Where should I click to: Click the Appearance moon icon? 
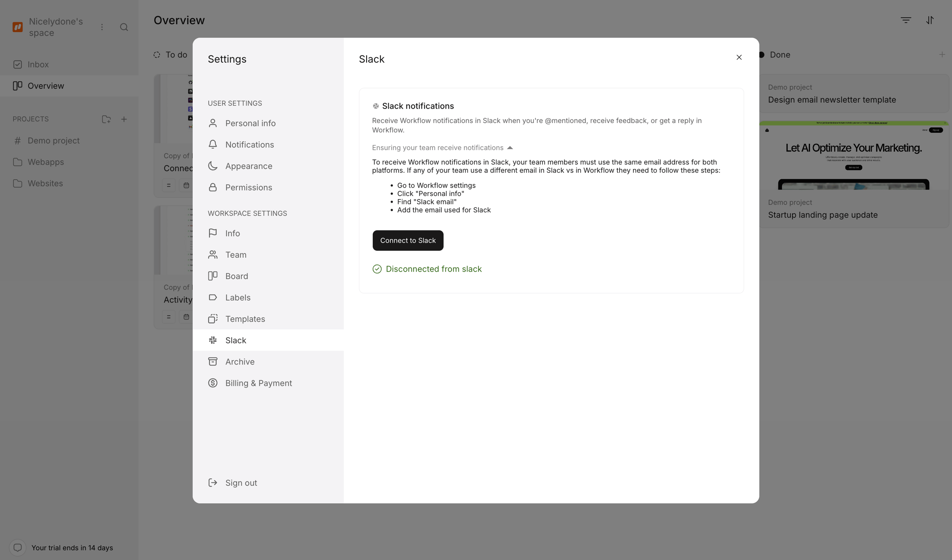[x=213, y=166]
